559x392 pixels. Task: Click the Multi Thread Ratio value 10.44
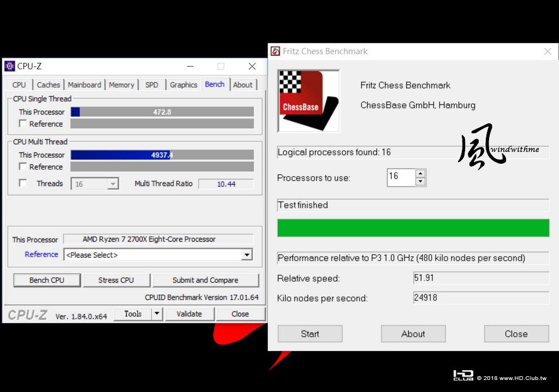226,184
